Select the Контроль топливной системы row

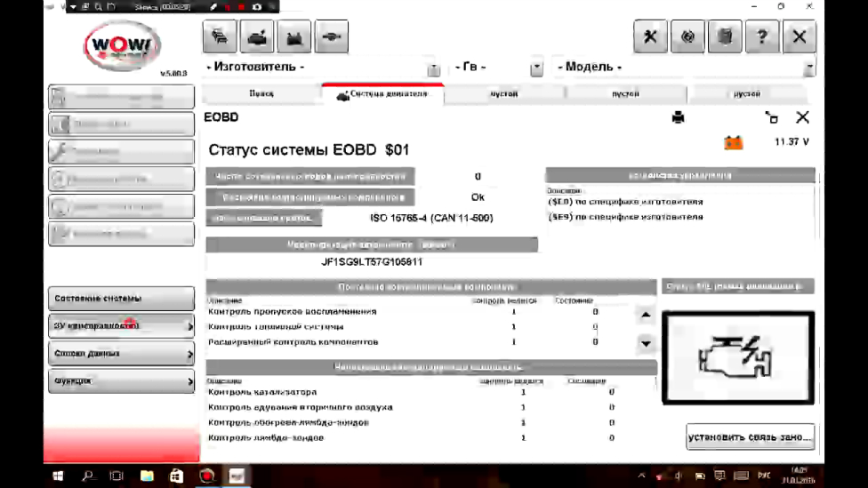click(x=421, y=327)
